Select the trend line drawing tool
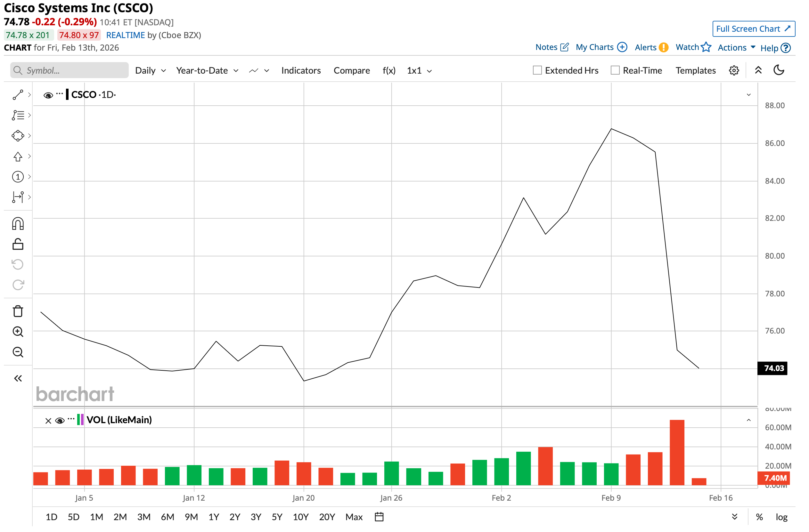Viewport: 809px width, 532px height. coord(18,95)
